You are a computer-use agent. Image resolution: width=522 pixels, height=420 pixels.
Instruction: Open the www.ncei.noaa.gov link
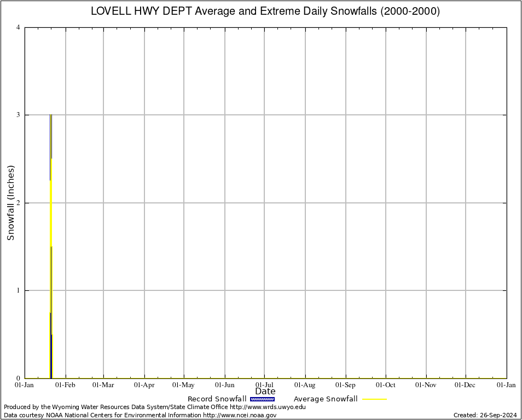point(240,415)
